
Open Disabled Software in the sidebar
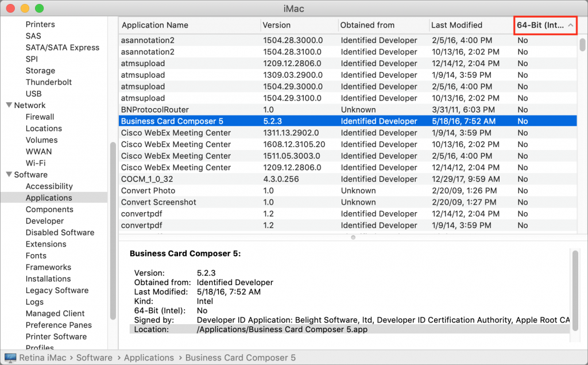60,233
